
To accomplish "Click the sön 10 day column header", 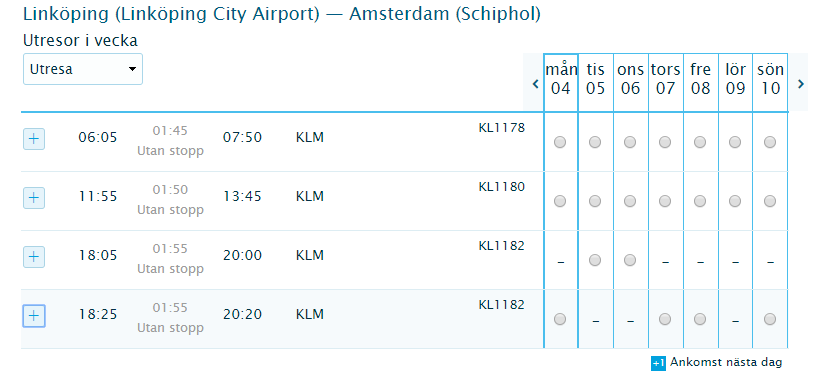I will click(x=770, y=79).
